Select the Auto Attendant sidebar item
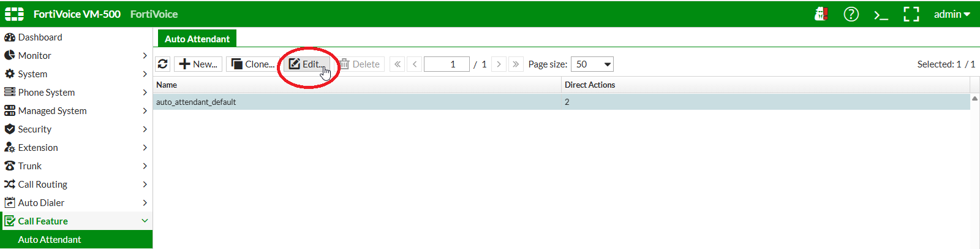 point(76,239)
